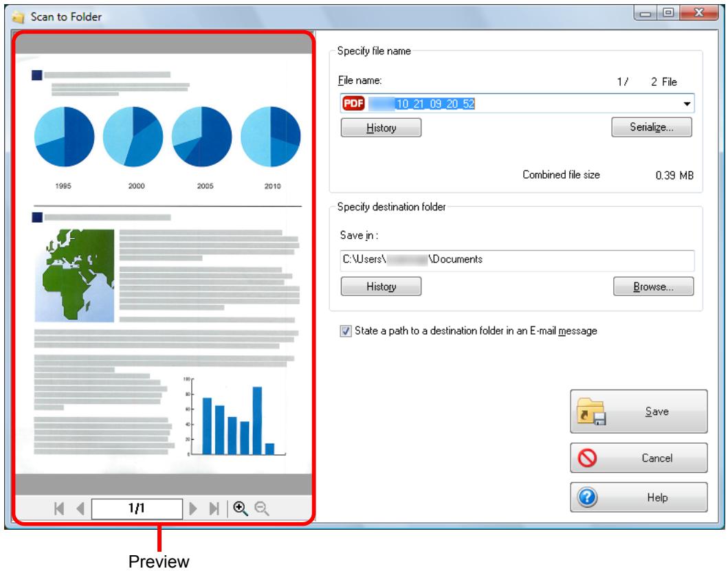Uncheck State a path in E-mail message

point(345,331)
